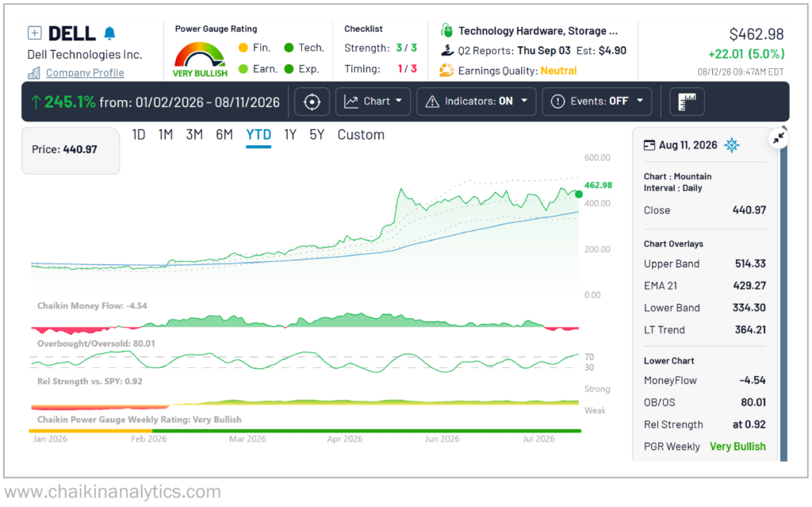Switch to the 1M timeframe tab

(166, 135)
